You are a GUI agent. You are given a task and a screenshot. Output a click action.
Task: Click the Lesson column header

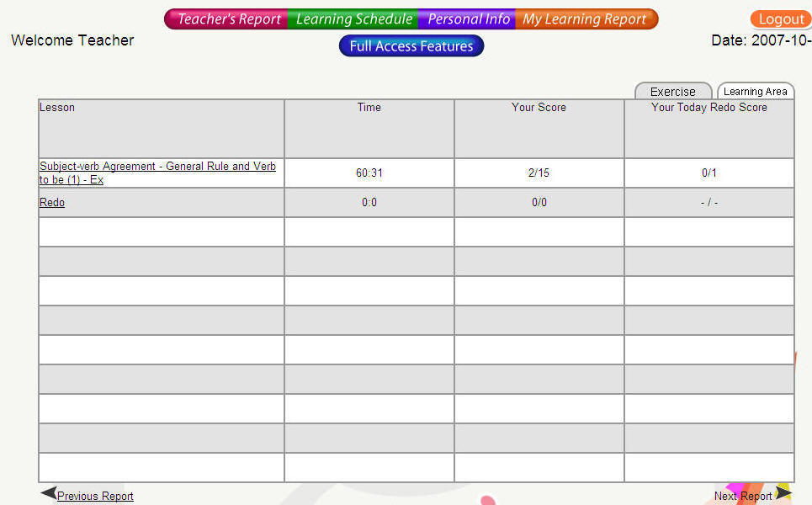pos(57,108)
